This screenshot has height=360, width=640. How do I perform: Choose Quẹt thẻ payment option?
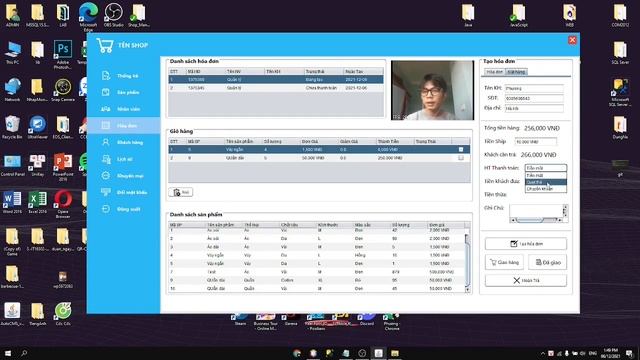click(x=546, y=182)
